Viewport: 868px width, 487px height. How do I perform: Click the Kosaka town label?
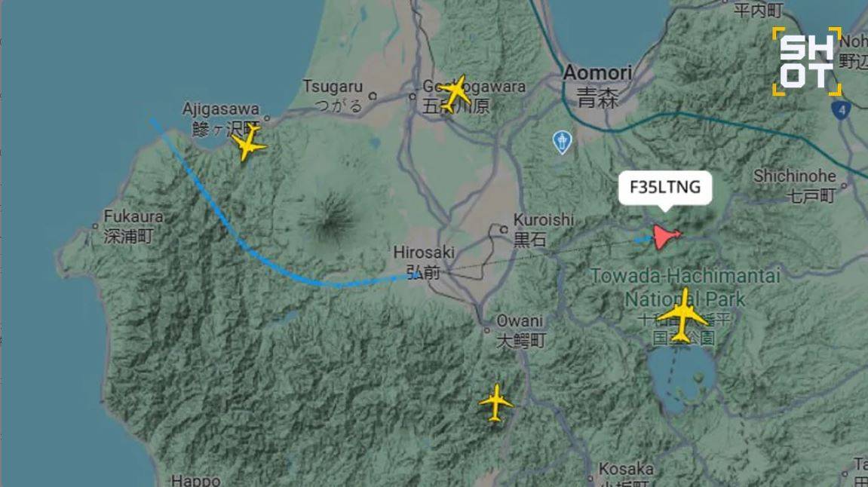click(x=626, y=469)
